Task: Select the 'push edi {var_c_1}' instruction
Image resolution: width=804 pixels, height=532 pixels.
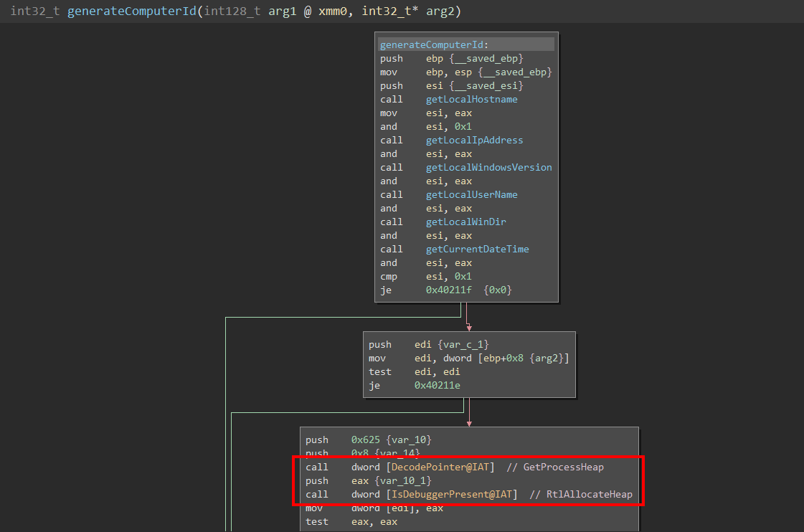Action: pyautogui.click(x=429, y=344)
